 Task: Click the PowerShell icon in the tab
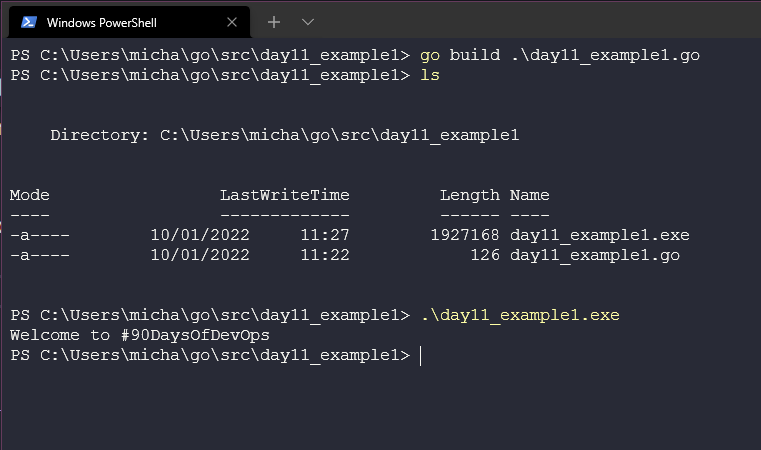[x=29, y=22]
